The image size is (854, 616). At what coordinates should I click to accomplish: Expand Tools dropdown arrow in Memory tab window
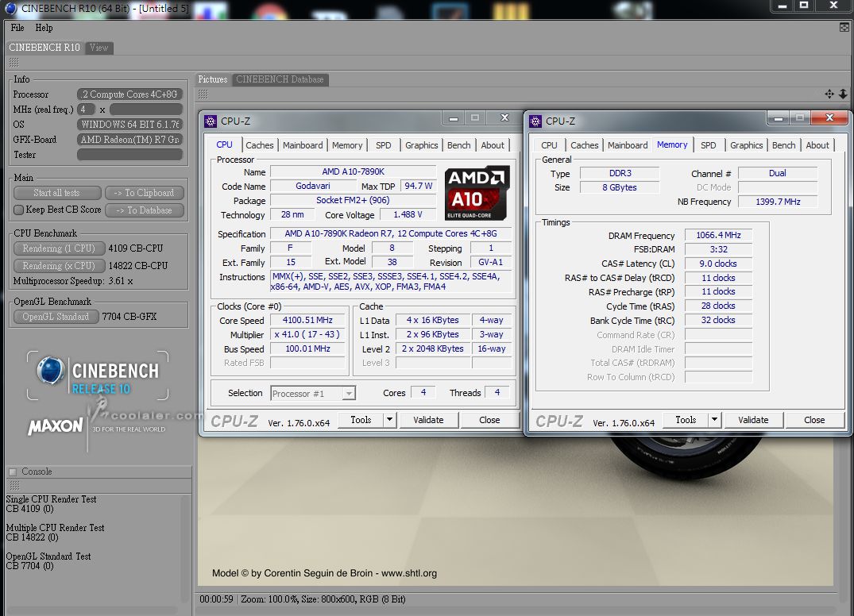click(x=714, y=420)
